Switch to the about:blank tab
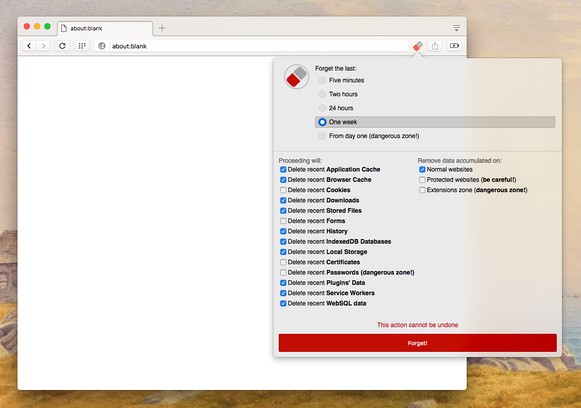This screenshot has width=581, height=408. pyautogui.click(x=105, y=29)
